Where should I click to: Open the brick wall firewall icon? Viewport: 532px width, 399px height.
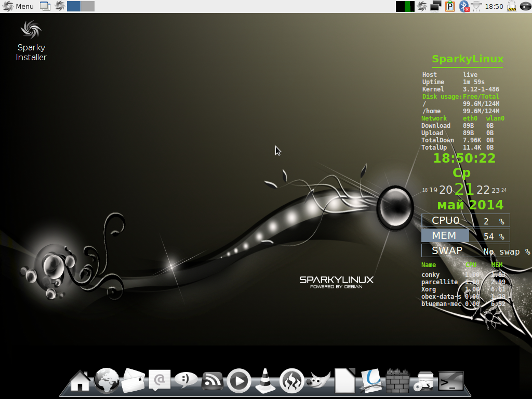point(397,381)
